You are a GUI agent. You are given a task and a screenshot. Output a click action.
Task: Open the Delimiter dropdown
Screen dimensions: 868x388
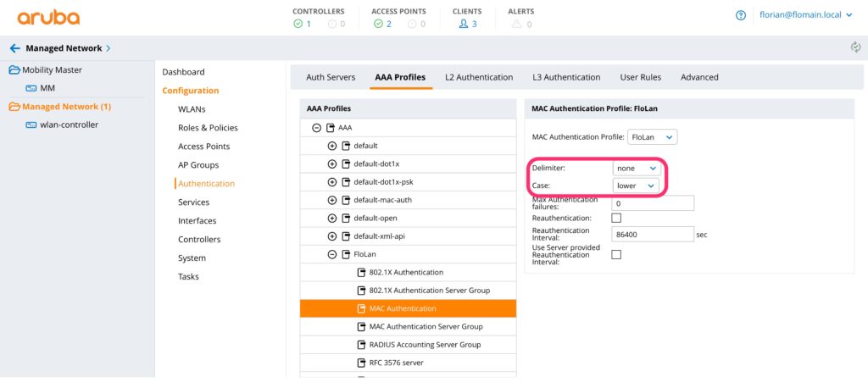[x=637, y=169]
